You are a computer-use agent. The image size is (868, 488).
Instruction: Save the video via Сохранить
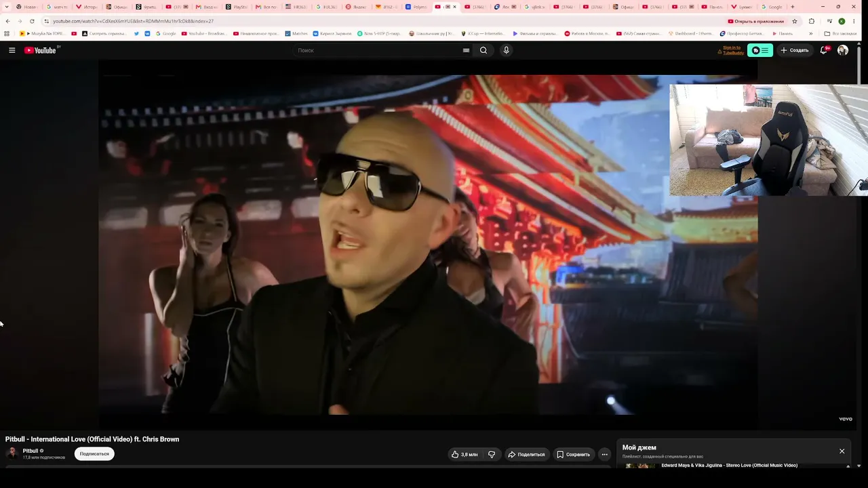click(574, 454)
